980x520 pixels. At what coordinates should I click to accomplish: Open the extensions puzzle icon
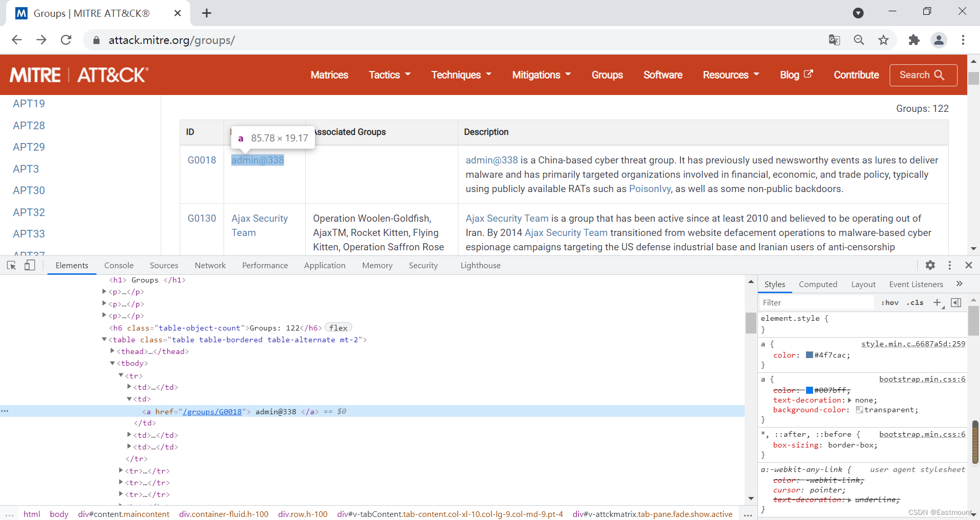(x=914, y=40)
